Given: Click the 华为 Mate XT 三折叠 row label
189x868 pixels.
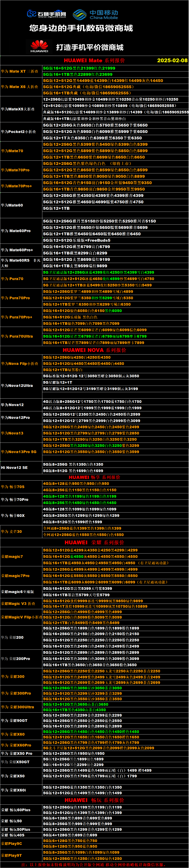Looking at the screenshot, I should pyautogui.click(x=20, y=71).
